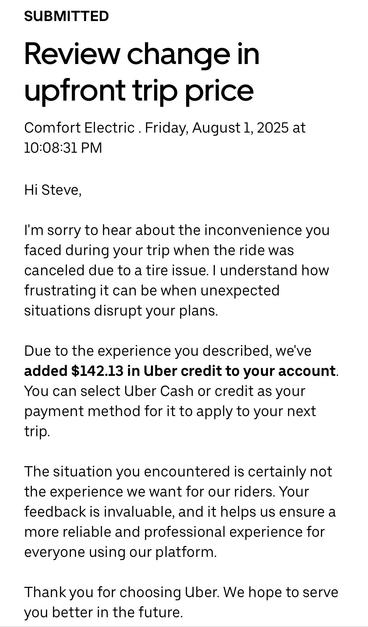The height and width of the screenshot is (627, 368).
Task: Click the bold 'Uber credit to your account' text
Action: coord(239,371)
